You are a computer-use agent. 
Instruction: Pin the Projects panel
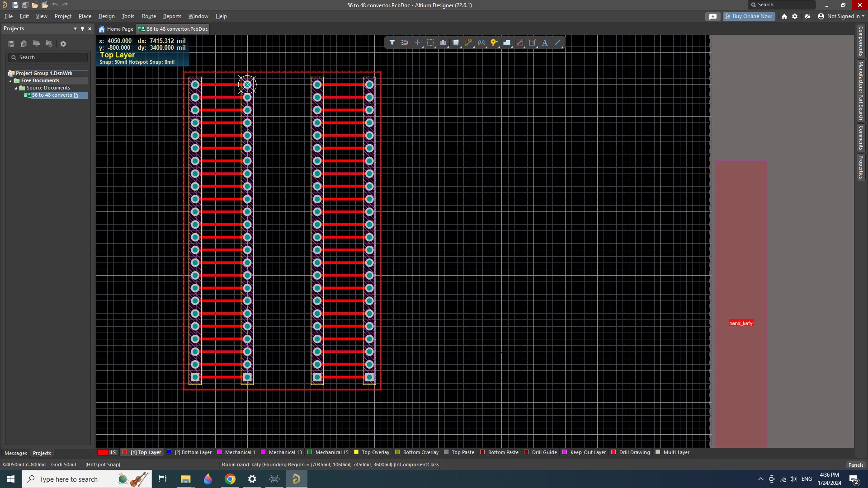[82, 28]
